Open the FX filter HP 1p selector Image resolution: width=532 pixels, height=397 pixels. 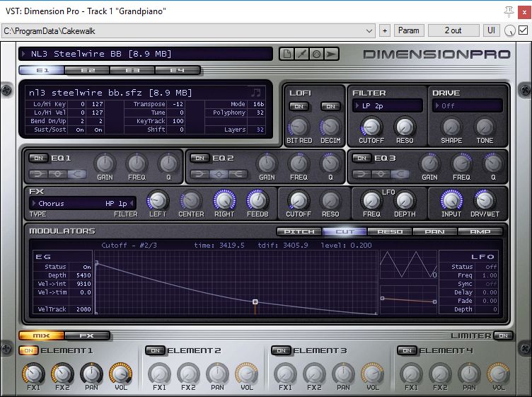pos(119,204)
